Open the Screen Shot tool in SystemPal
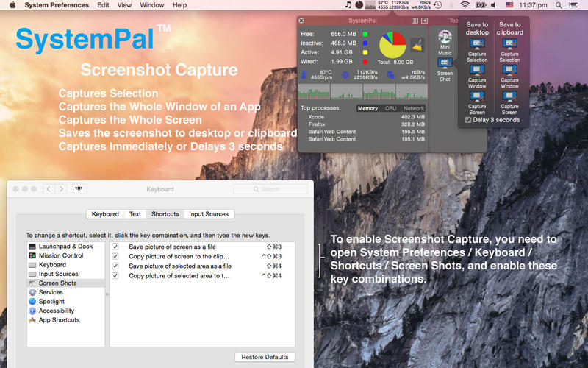588x368 pixels. (x=445, y=70)
